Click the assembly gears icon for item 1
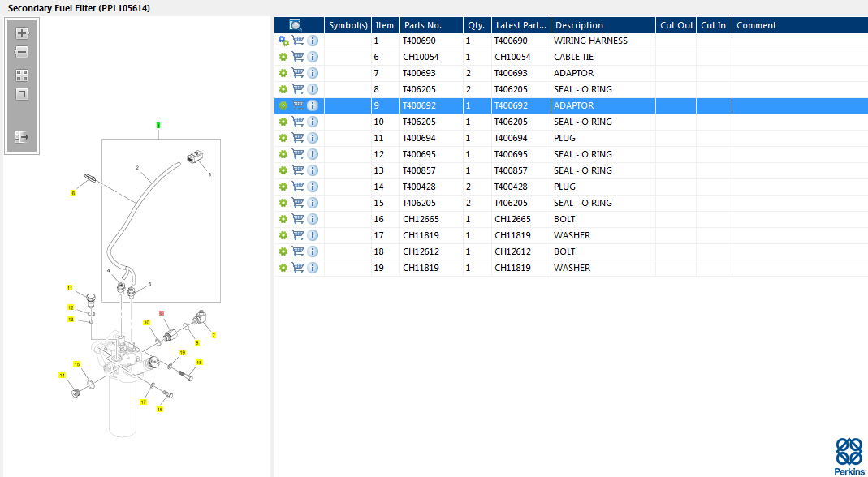Viewport: 868px width, 477px height. [x=283, y=41]
